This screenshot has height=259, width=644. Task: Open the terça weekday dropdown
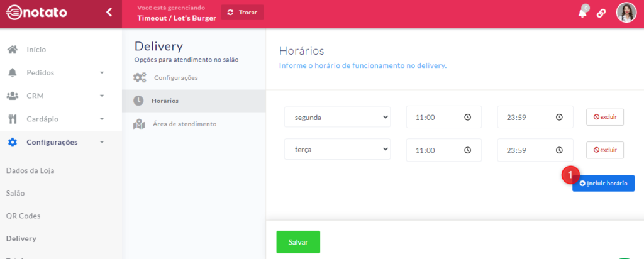point(337,150)
